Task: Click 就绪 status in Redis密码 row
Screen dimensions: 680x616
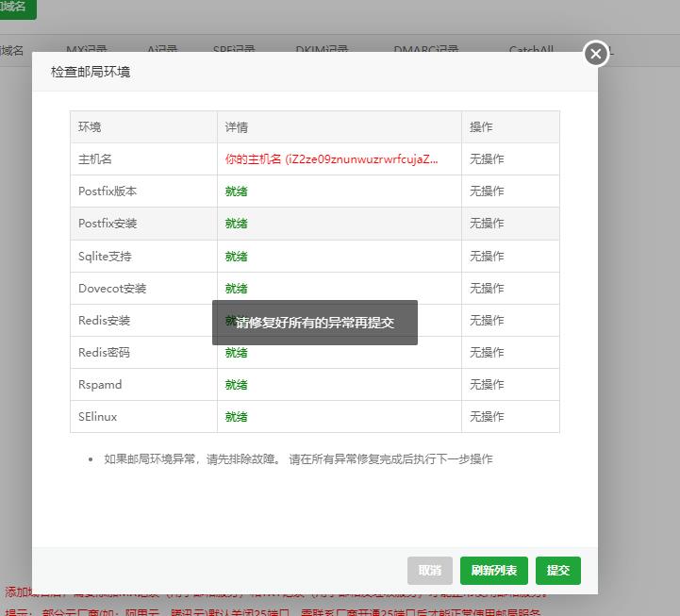Action: (x=236, y=353)
